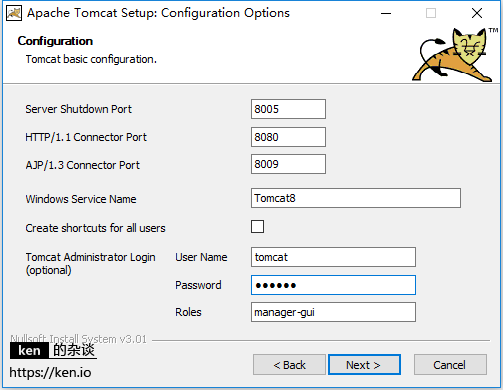This screenshot has height=390, width=503.
Task: Click the AJP/1.3 Connector Port field
Action: coord(288,164)
